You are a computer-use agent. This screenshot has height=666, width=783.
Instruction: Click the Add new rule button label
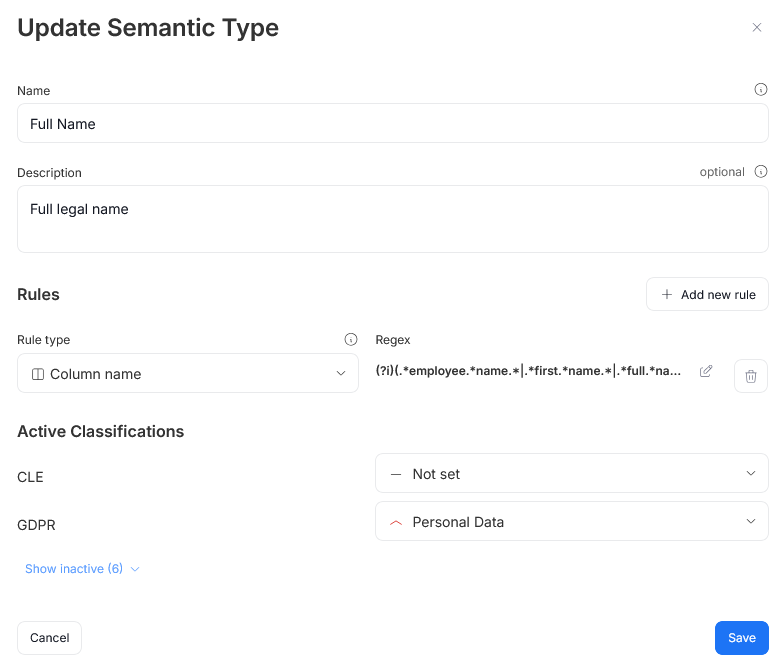pyautogui.click(x=718, y=295)
